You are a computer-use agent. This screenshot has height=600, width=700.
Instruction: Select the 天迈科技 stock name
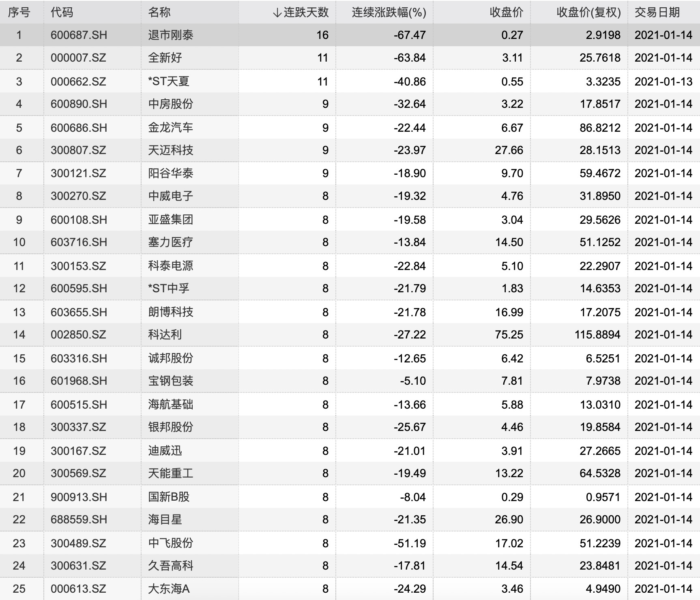[170, 150]
